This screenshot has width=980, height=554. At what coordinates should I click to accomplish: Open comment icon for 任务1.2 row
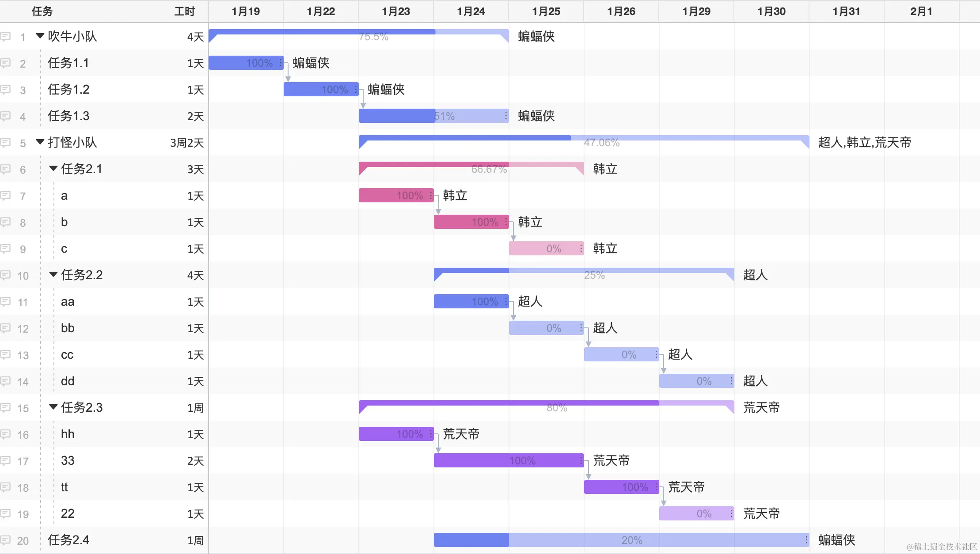(x=6, y=89)
